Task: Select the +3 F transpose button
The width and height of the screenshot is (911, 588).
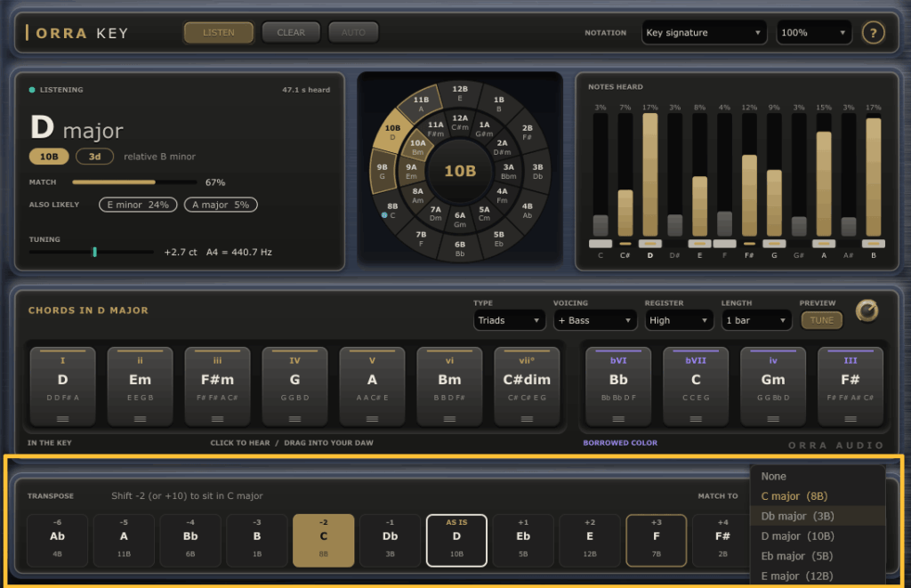Action: click(656, 540)
